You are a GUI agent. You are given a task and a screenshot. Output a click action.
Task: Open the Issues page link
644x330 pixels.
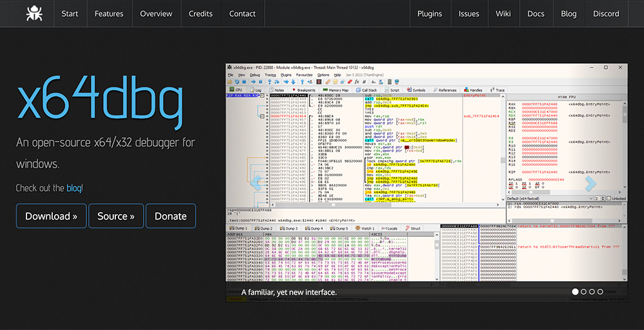point(469,14)
